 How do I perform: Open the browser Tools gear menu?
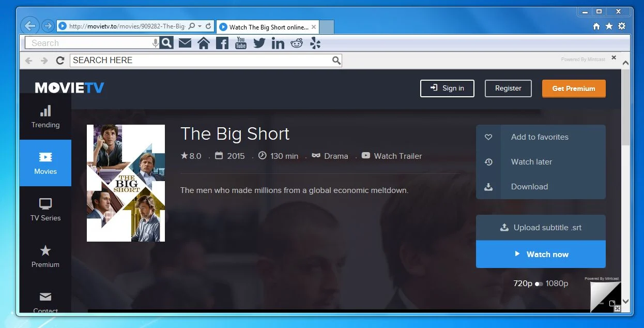(622, 26)
